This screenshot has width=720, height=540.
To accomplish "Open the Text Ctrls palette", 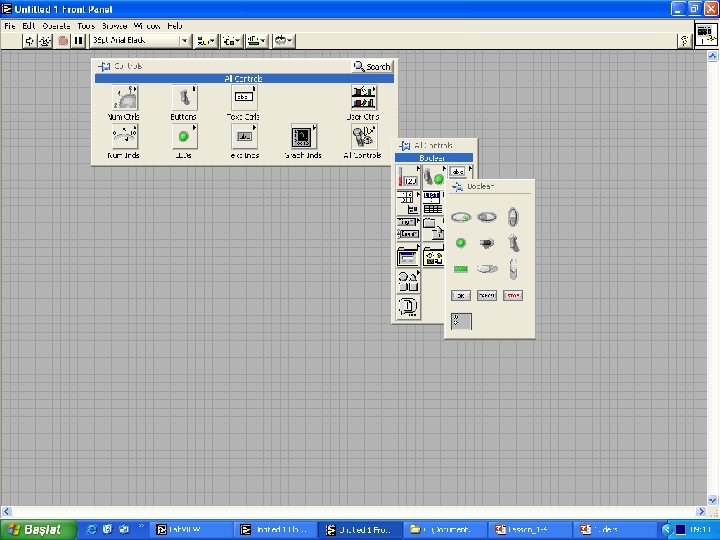I will click(244, 97).
